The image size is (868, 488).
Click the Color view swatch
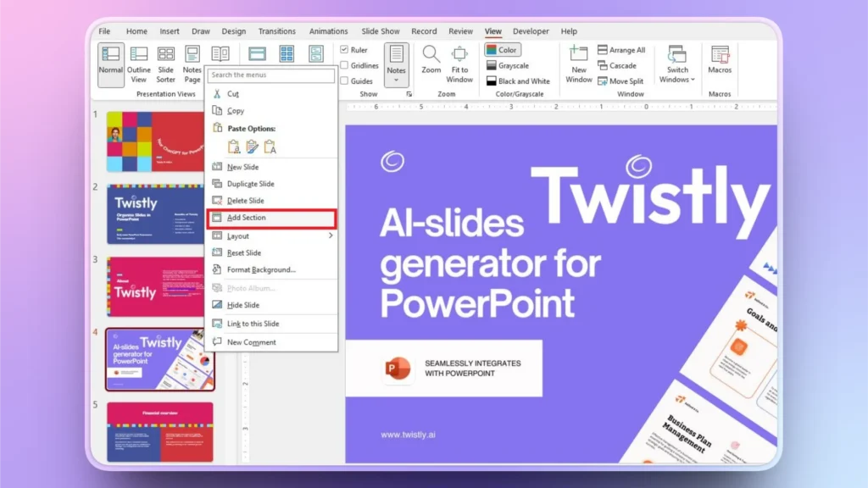point(503,49)
